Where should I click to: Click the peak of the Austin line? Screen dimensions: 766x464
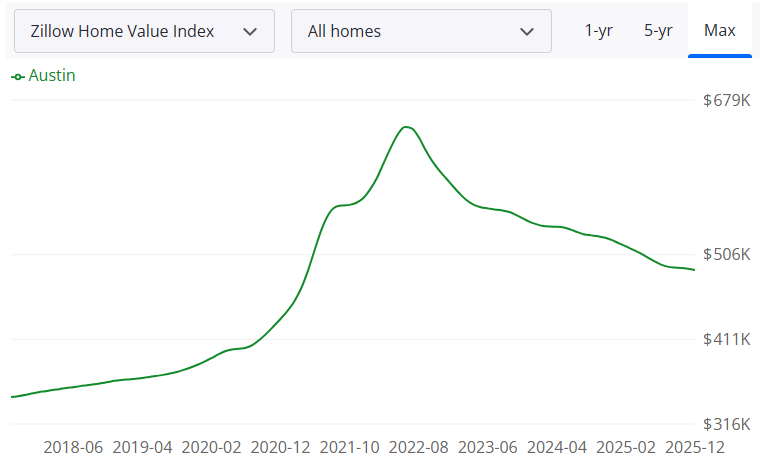tap(405, 127)
